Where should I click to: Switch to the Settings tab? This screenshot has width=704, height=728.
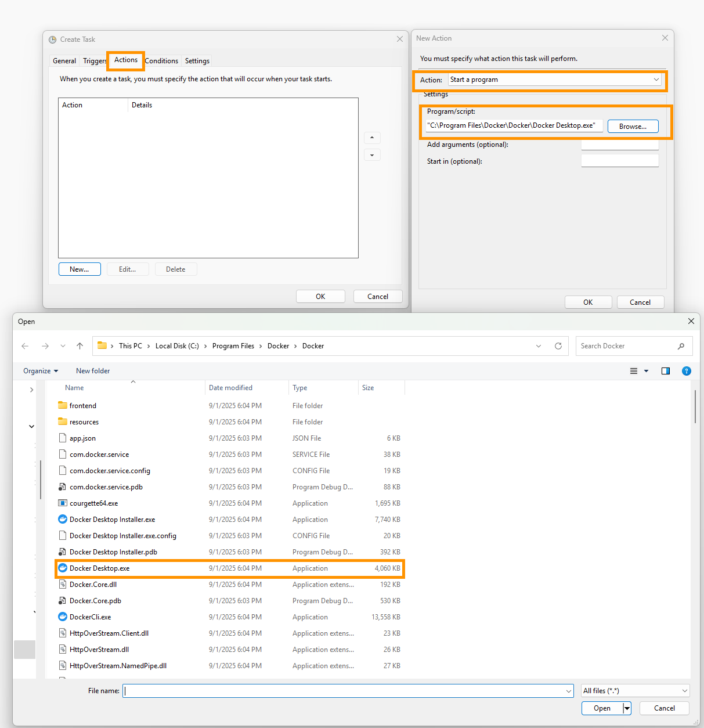pyautogui.click(x=197, y=61)
